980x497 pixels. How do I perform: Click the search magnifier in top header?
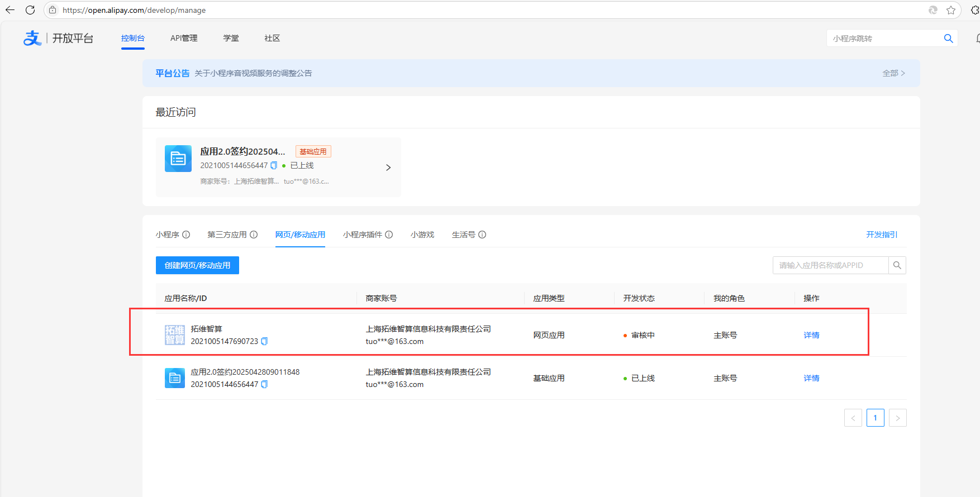click(948, 39)
